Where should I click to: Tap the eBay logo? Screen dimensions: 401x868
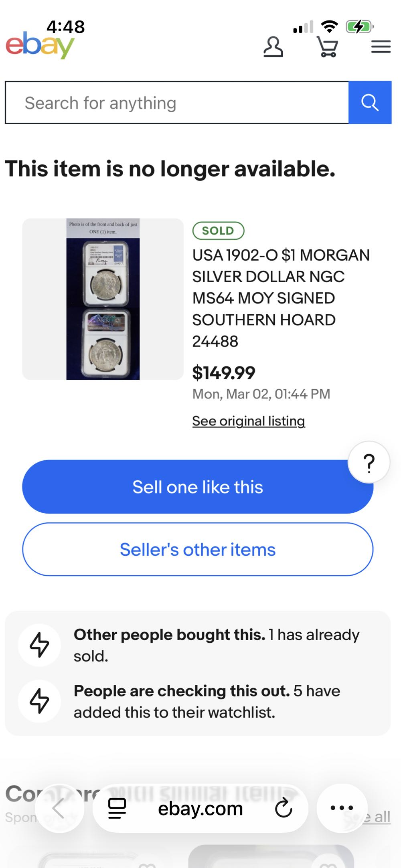[x=40, y=45]
